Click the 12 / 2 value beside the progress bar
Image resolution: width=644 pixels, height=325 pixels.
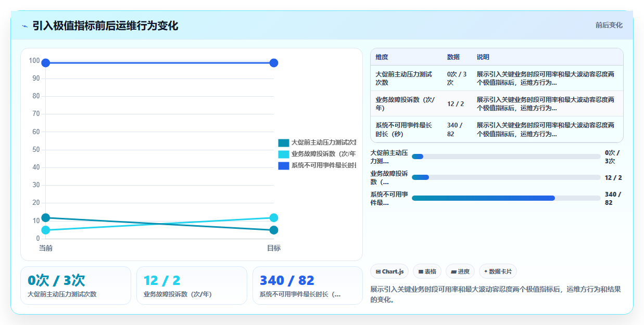coord(613,177)
